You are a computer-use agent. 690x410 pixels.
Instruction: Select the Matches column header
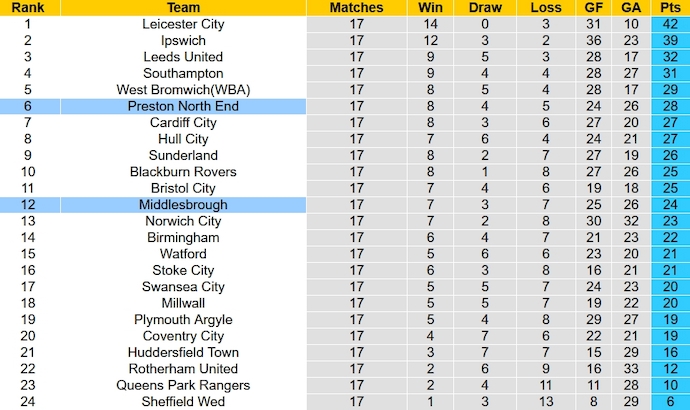[356, 7]
